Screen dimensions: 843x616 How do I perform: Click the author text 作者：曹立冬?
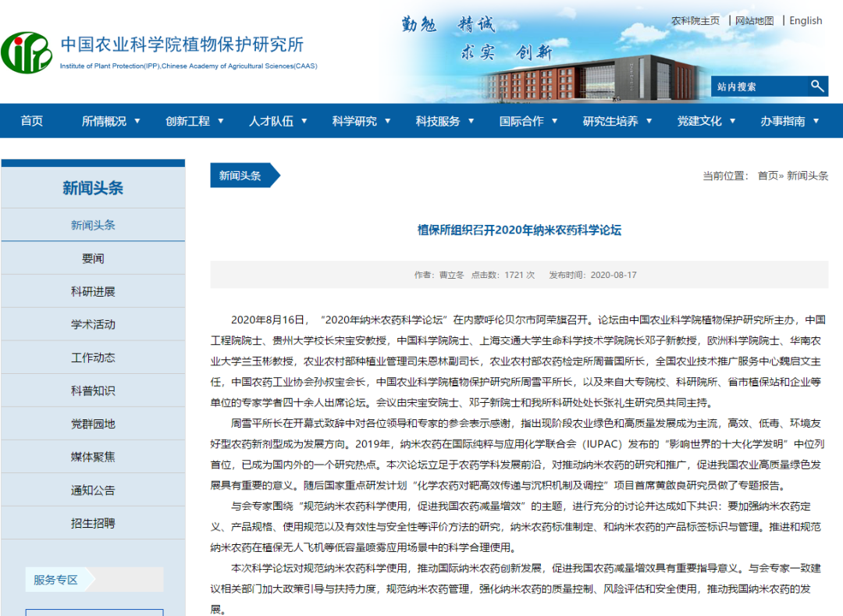coord(439,276)
